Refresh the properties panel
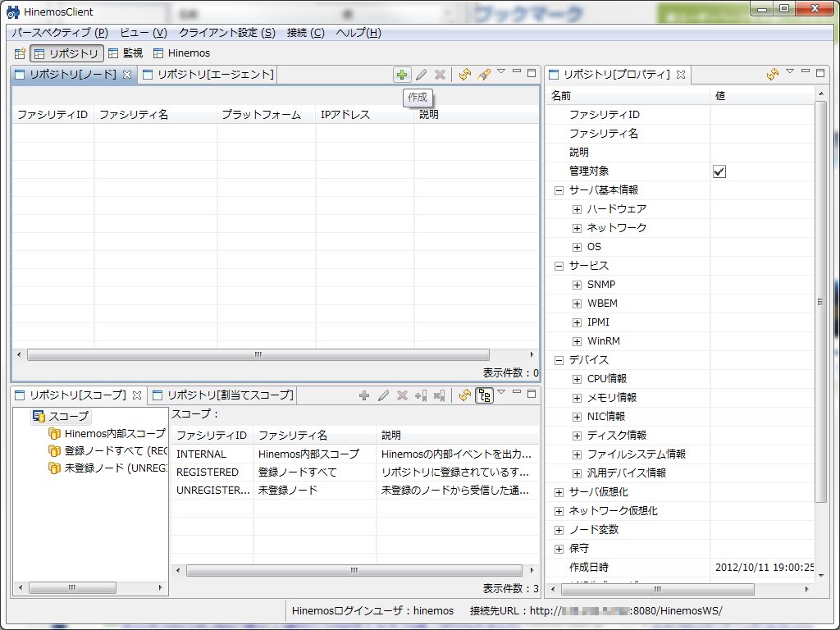Viewport: 840px width, 630px height. pos(773,75)
